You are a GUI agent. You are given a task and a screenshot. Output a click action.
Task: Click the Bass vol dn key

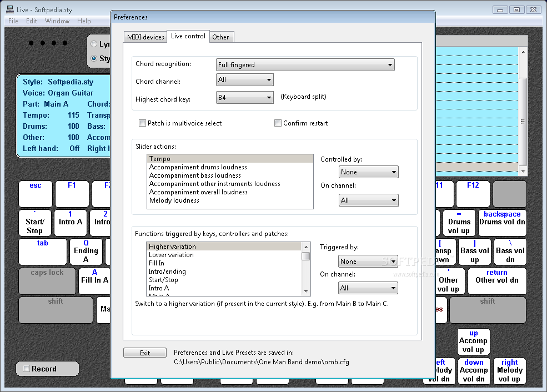(510, 252)
